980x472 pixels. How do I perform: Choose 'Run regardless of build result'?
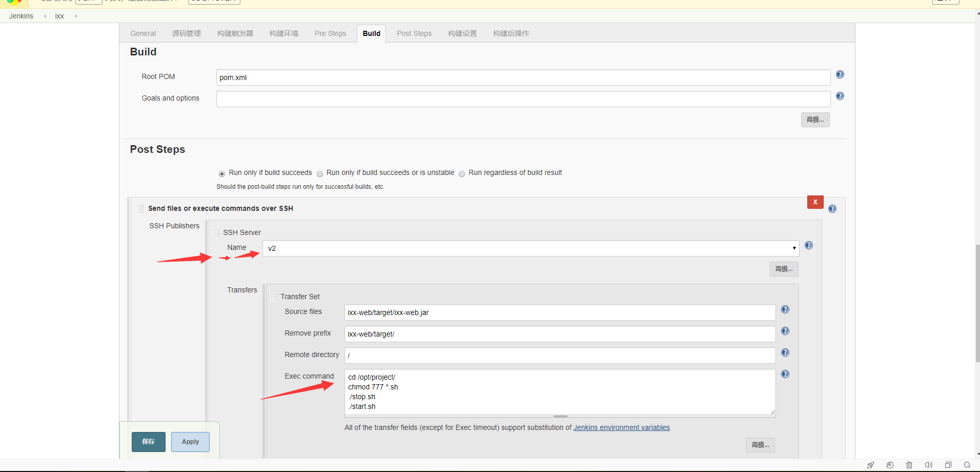pos(462,174)
